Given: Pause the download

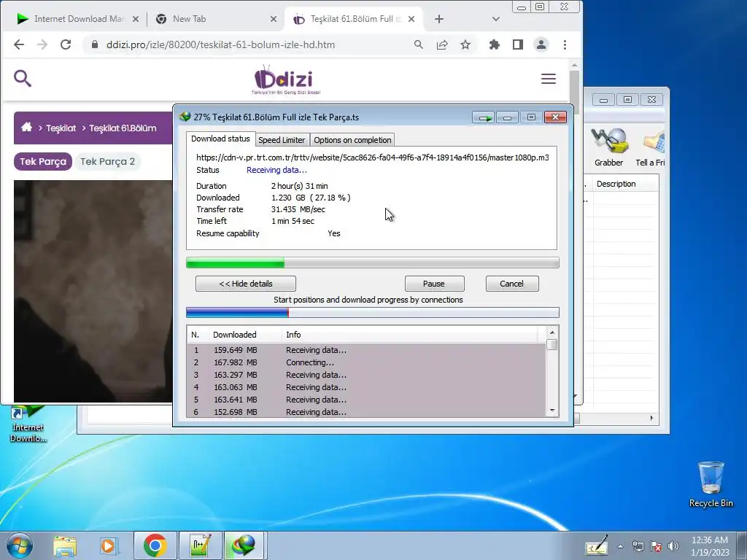Looking at the screenshot, I should [435, 284].
